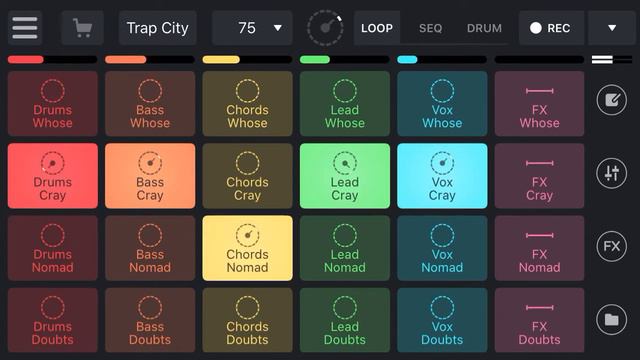Expand the dropdown arrow next to REC
The height and width of the screenshot is (360, 640).
coord(611,28)
